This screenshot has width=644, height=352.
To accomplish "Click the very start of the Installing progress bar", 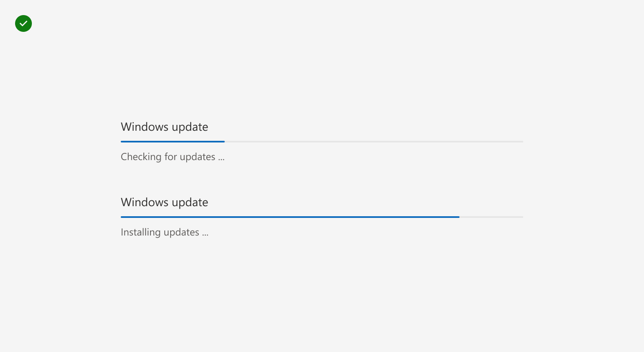I will 122,217.
